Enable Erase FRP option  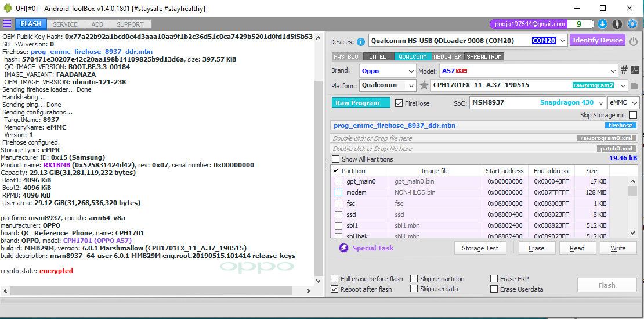pos(494,279)
